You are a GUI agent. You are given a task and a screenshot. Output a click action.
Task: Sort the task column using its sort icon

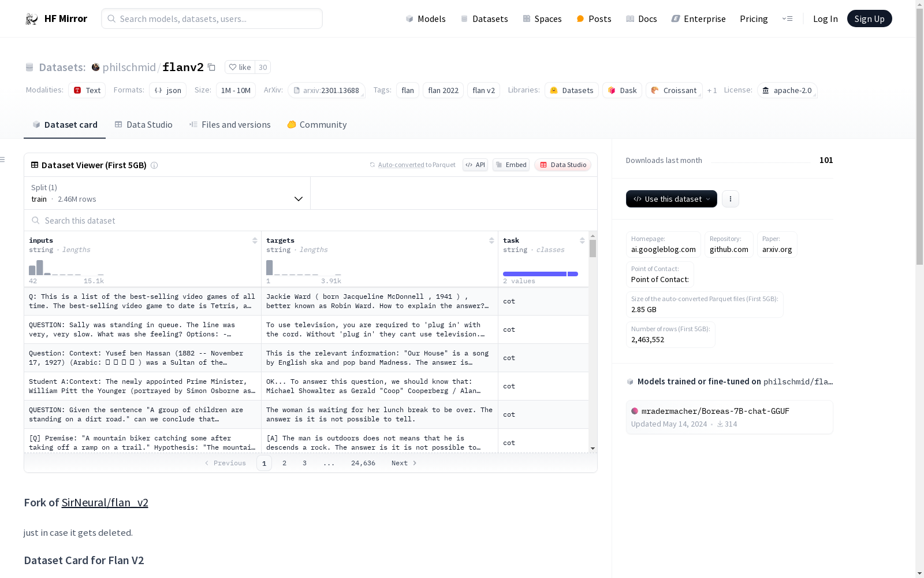click(582, 240)
